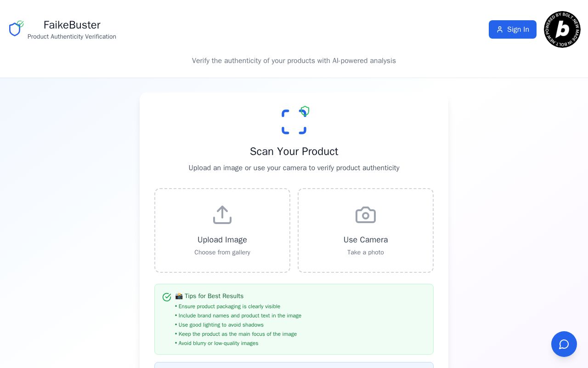The width and height of the screenshot is (588, 368).
Task: Click the Scan Your Product heading
Action: point(294,151)
